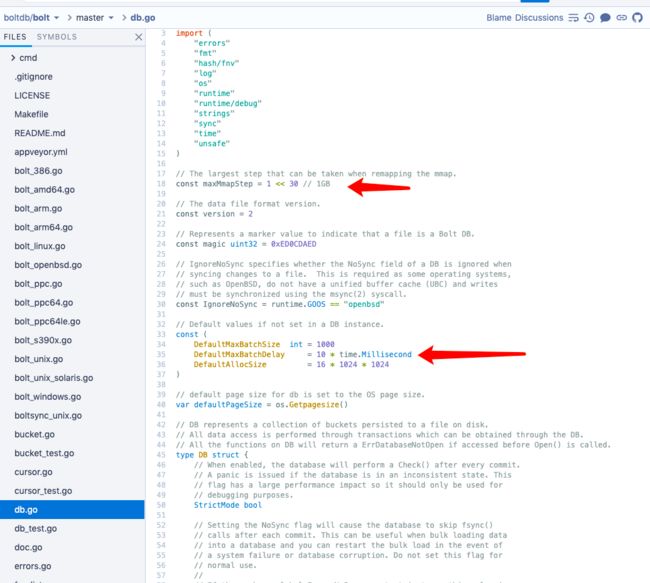650x583 pixels.
Task: Open the word wrap toggle icon
Action: click(573, 18)
